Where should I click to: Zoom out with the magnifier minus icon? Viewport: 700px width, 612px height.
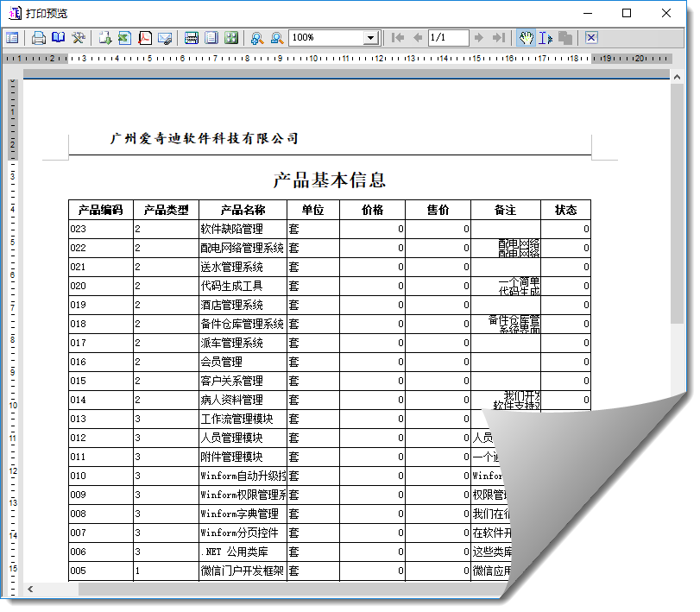pyautogui.click(x=277, y=38)
